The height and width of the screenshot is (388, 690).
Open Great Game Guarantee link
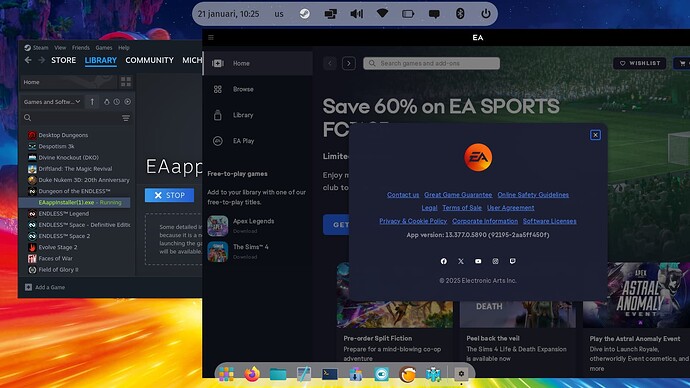point(458,195)
